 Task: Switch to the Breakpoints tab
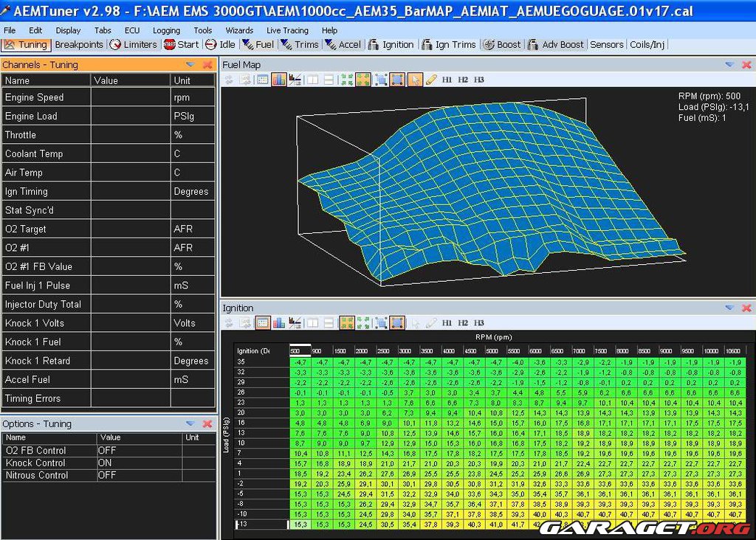[x=79, y=45]
